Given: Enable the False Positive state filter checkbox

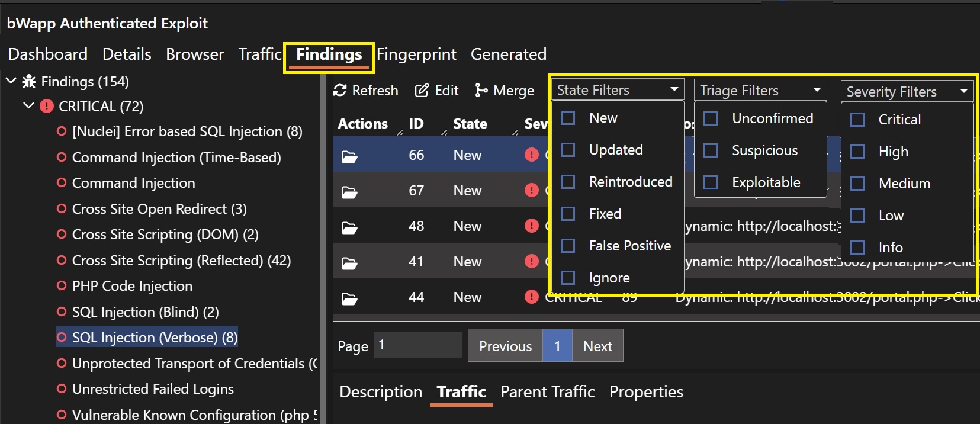Looking at the screenshot, I should click(568, 246).
